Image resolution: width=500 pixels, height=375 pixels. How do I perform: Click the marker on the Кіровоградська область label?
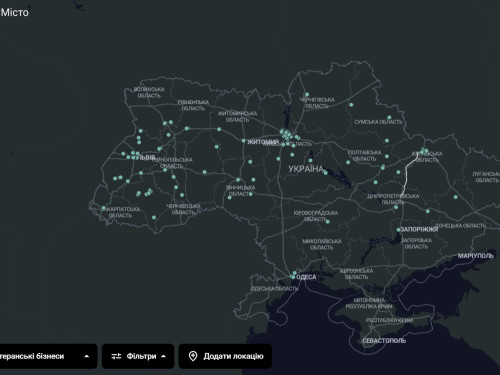click(327, 222)
